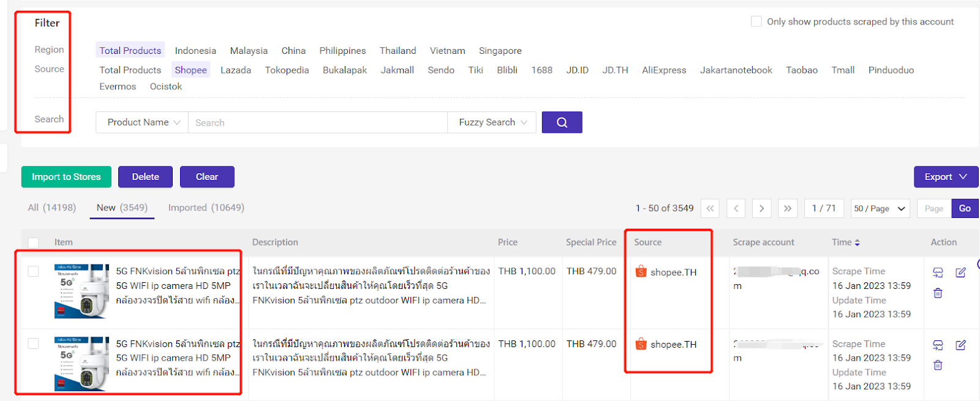The image size is (980, 401).
Task: Click the product search input field
Action: click(x=318, y=122)
